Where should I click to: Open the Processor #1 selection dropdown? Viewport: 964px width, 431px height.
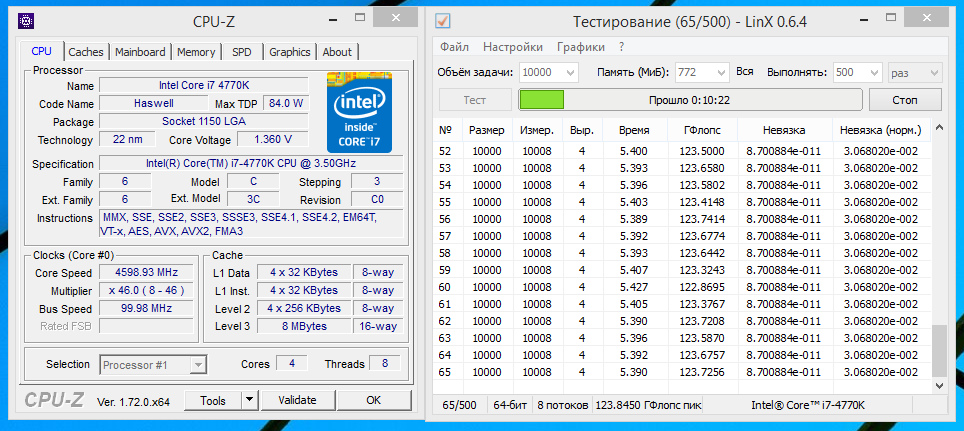[198, 364]
